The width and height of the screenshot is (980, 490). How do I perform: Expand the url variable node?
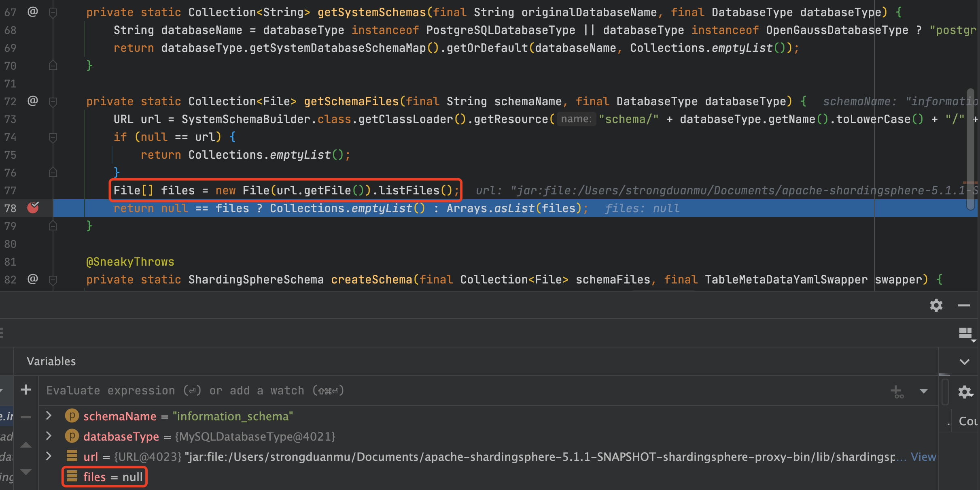49,456
